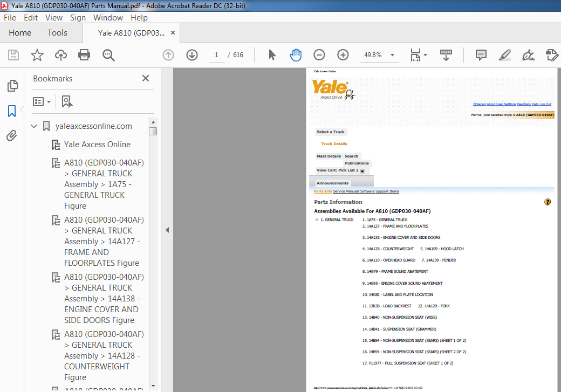Screen dimensions: 561x392
Task: Zoom out with minus icon
Action: pos(319,55)
